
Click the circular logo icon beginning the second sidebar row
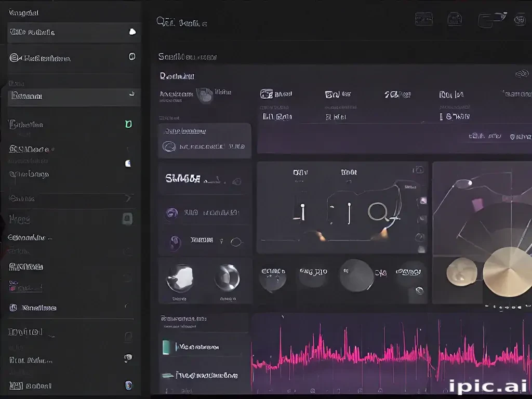pyautogui.click(x=14, y=58)
